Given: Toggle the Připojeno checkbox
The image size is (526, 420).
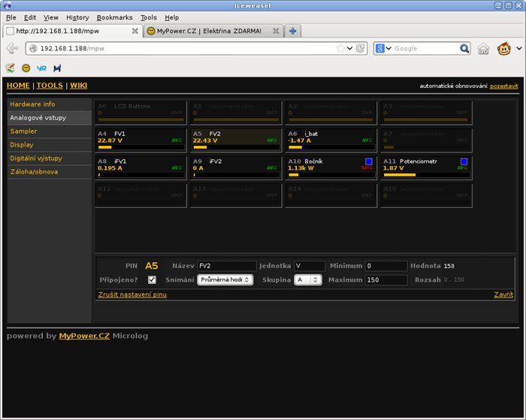Looking at the screenshot, I should pos(152,279).
